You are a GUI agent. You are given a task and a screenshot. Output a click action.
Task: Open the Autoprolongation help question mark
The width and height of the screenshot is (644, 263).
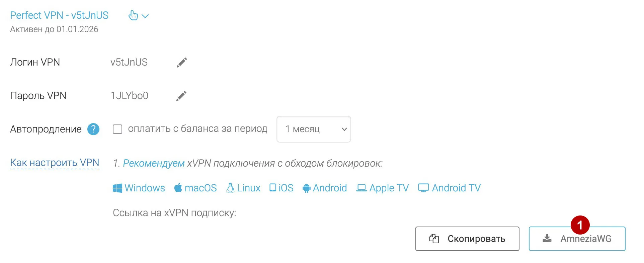93,129
